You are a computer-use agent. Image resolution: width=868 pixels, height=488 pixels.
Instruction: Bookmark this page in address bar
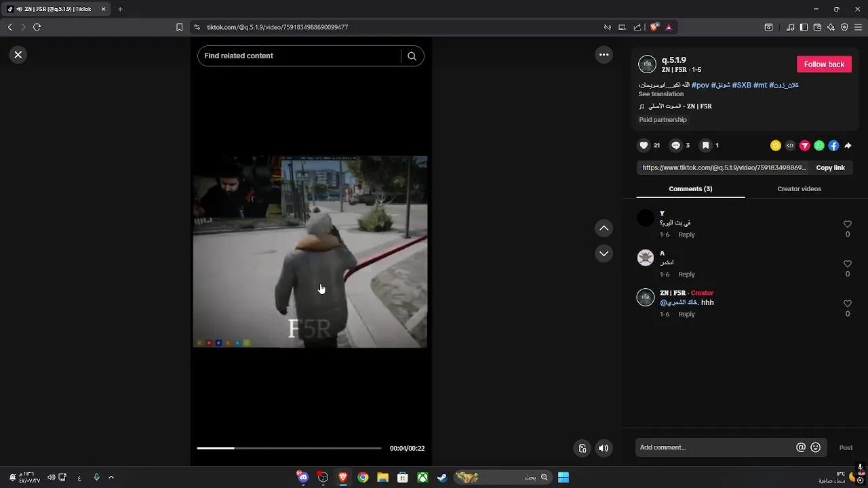pyautogui.click(x=179, y=27)
